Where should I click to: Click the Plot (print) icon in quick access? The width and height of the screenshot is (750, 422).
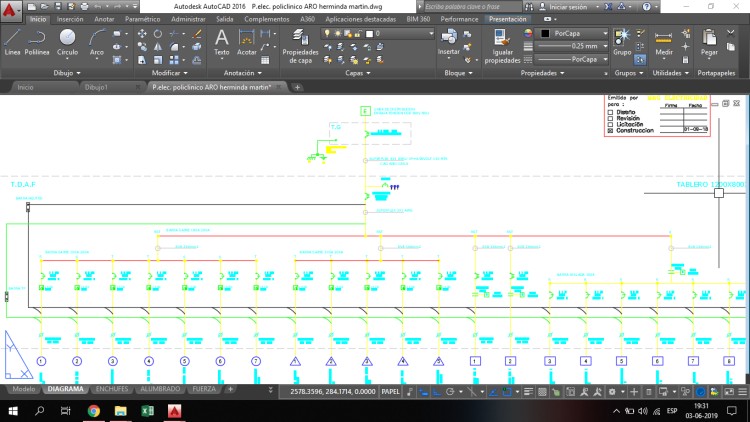pos(85,7)
